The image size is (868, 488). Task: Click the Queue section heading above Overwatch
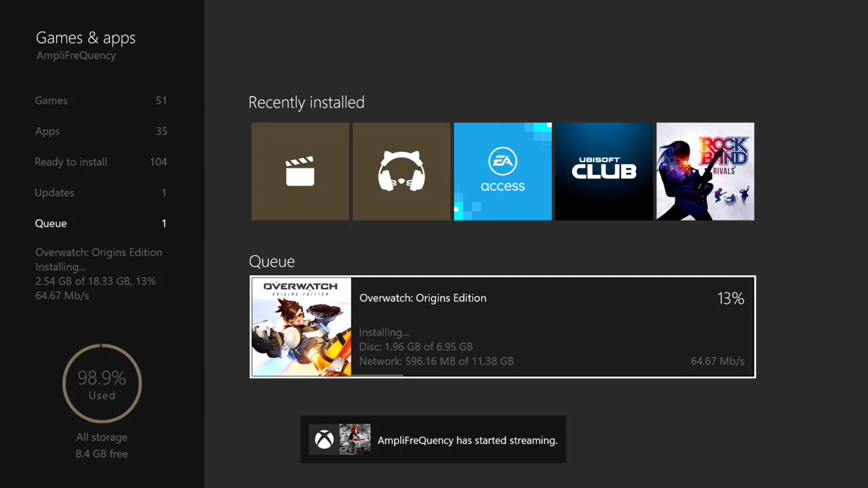tap(271, 261)
